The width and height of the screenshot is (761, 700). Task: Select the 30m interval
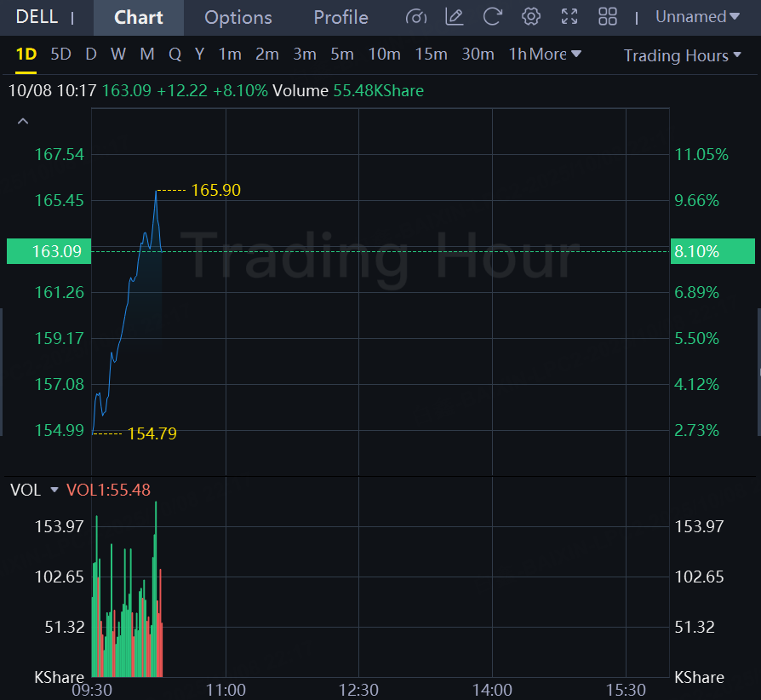[x=478, y=54]
